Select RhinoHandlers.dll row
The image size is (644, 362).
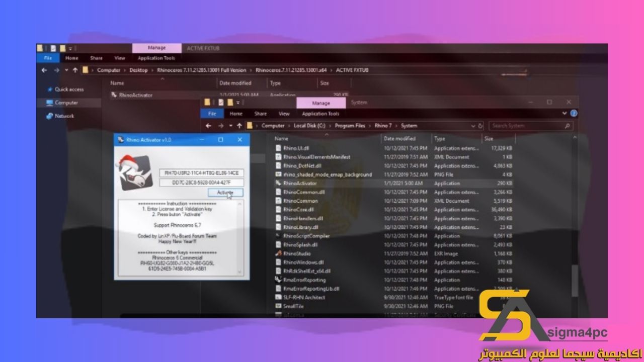point(393,219)
